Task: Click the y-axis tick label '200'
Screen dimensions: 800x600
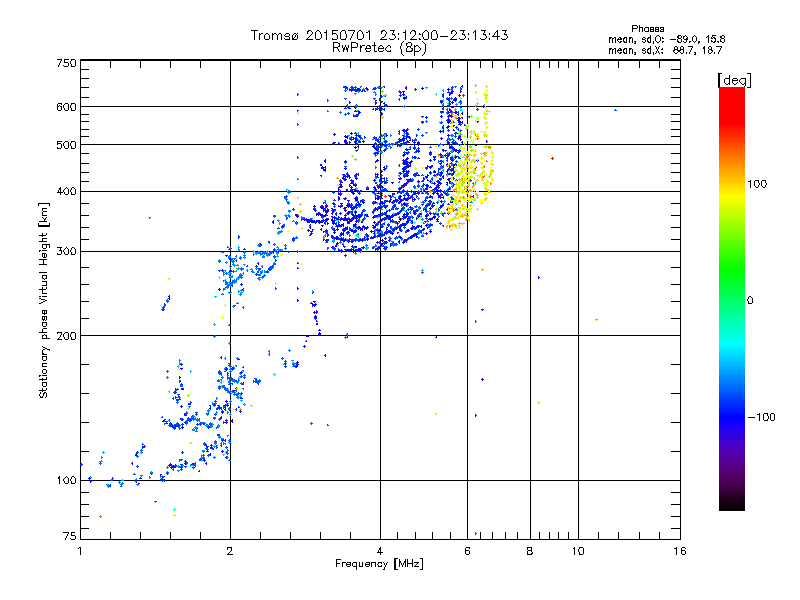Action: click(66, 336)
